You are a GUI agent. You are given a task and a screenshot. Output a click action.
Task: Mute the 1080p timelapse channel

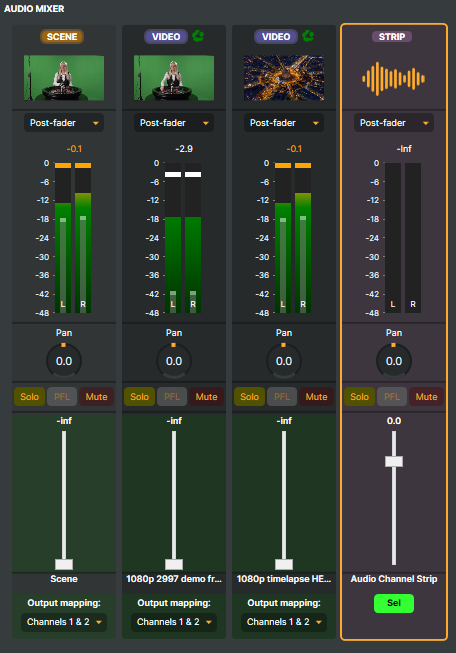coord(316,396)
